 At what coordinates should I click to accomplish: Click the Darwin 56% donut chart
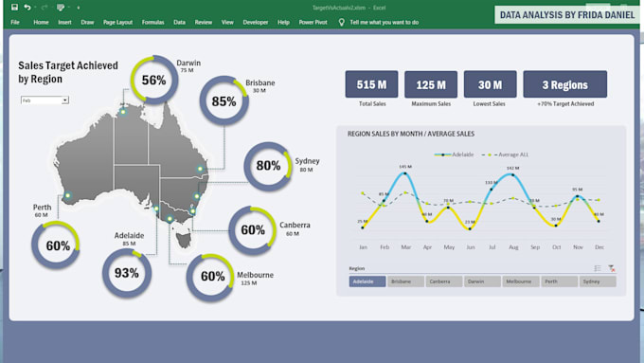154,80
